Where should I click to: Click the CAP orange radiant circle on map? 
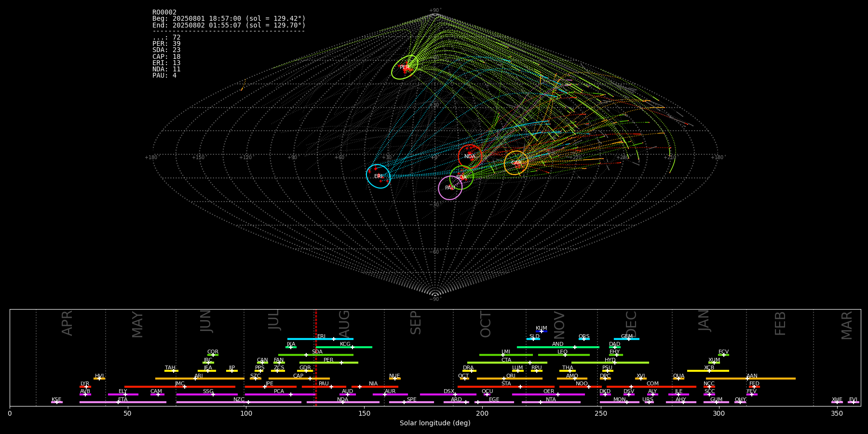pos(516,163)
